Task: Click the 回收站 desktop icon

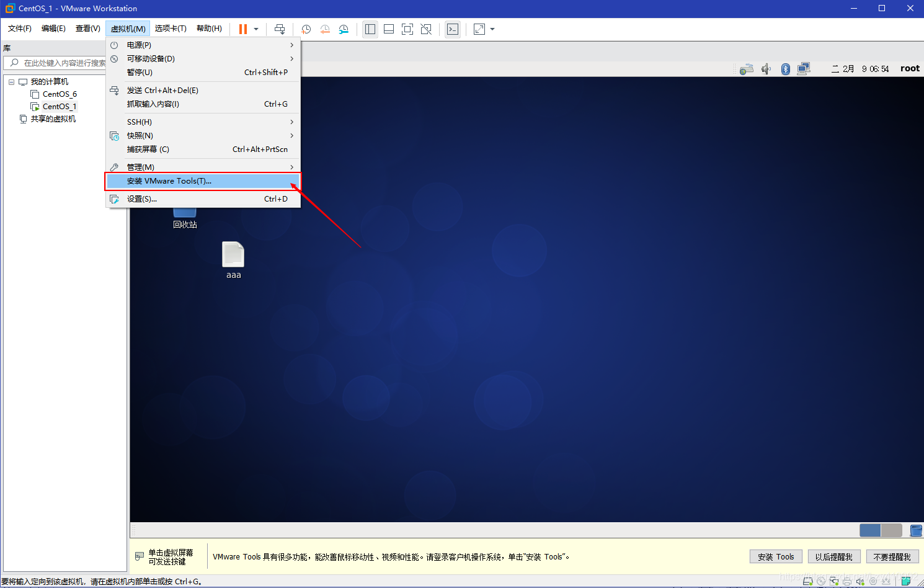Action: (185, 218)
